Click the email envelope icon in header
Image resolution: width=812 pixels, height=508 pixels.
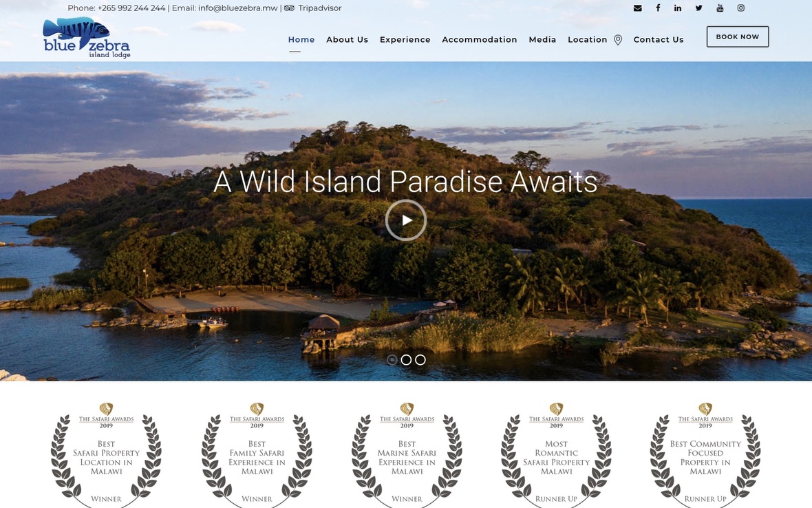(x=637, y=8)
